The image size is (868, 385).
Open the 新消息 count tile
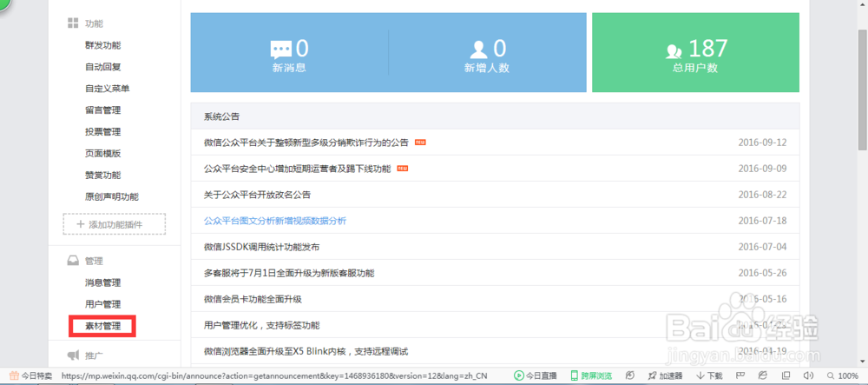pos(290,53)
